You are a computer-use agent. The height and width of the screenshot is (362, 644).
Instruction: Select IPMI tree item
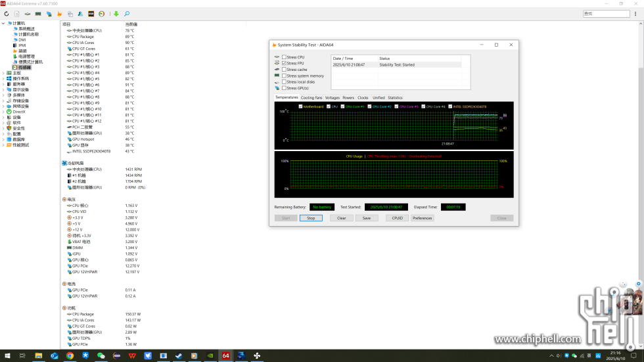pos(22,45)
